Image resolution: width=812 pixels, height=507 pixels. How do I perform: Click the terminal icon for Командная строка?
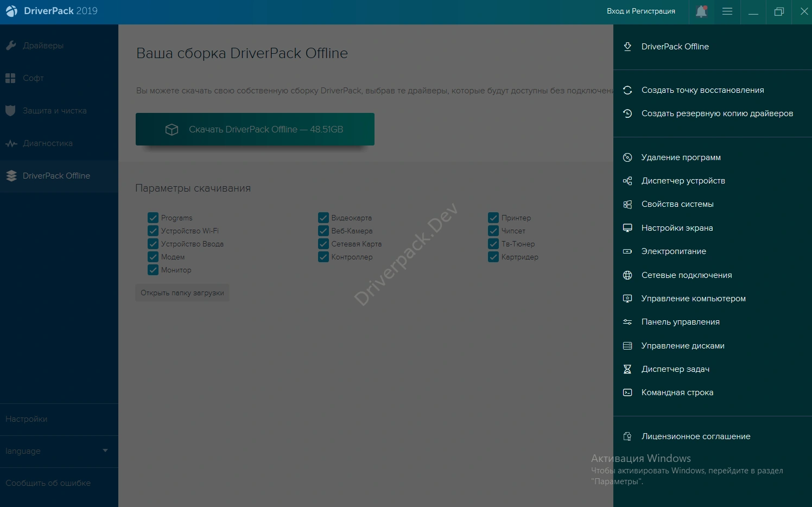(627, 392)
